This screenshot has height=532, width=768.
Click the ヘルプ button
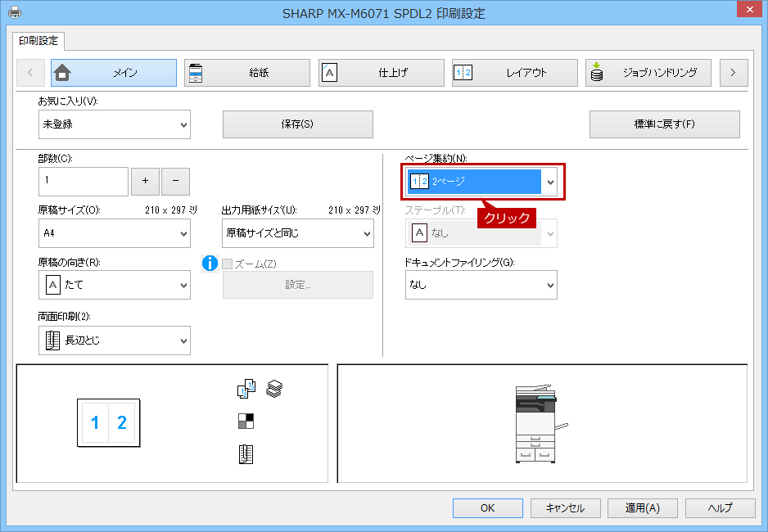720,508
